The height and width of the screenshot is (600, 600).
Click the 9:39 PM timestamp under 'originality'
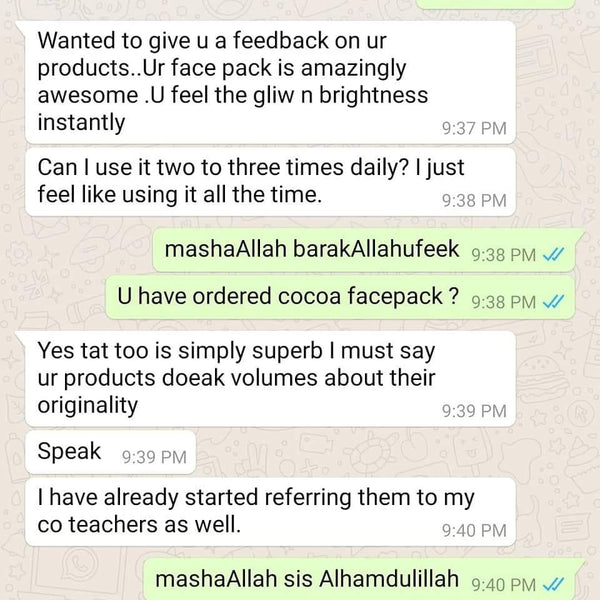(474, 411)
